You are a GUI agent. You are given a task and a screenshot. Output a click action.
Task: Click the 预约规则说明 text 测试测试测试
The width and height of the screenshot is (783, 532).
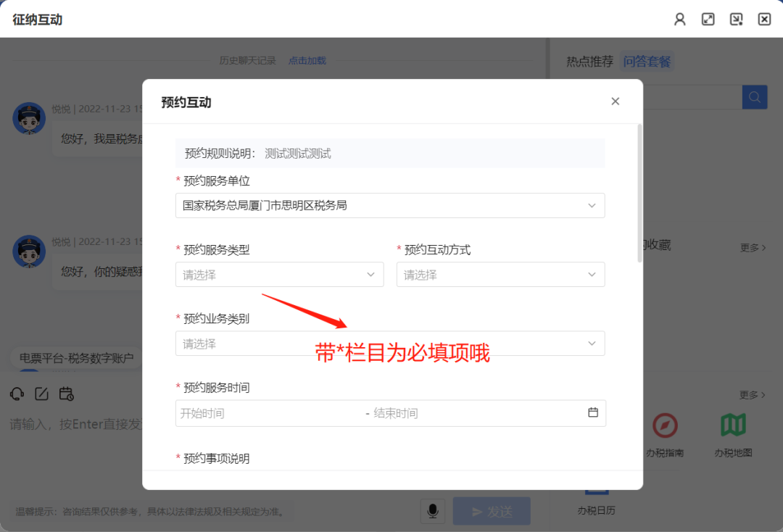pyautogui.click(x=298, y=153)
